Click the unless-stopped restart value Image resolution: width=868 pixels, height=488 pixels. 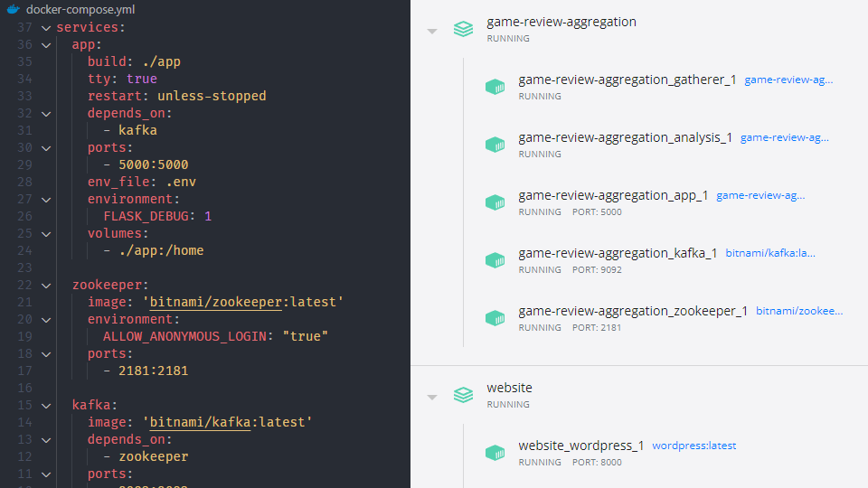[212, 97]
